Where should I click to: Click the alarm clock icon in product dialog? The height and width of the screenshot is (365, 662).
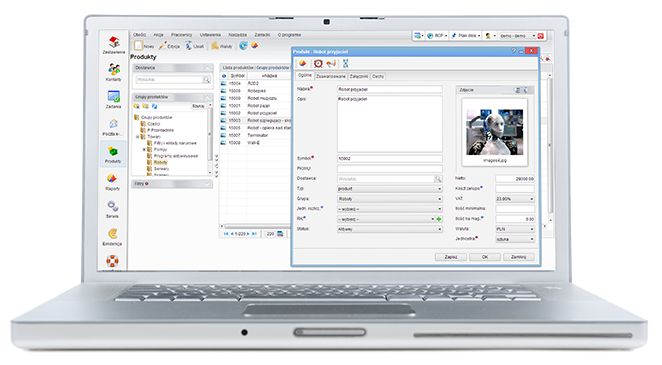[318, 64]
